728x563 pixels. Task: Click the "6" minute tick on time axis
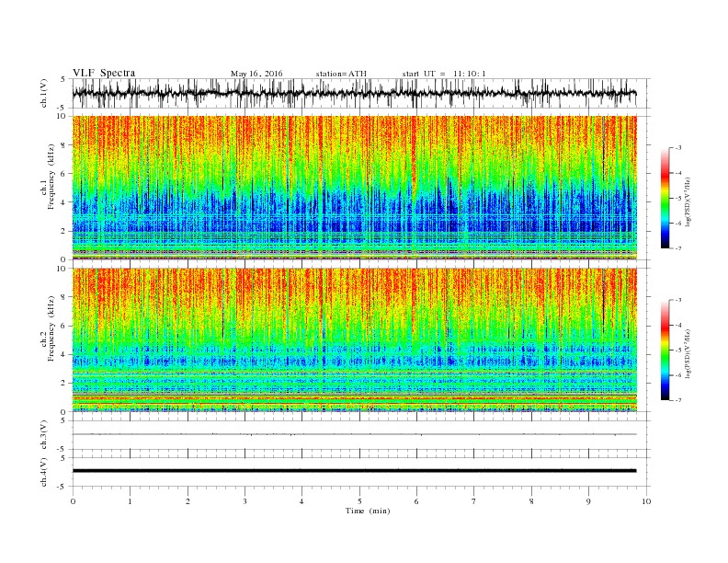click(x=416, y=501)
